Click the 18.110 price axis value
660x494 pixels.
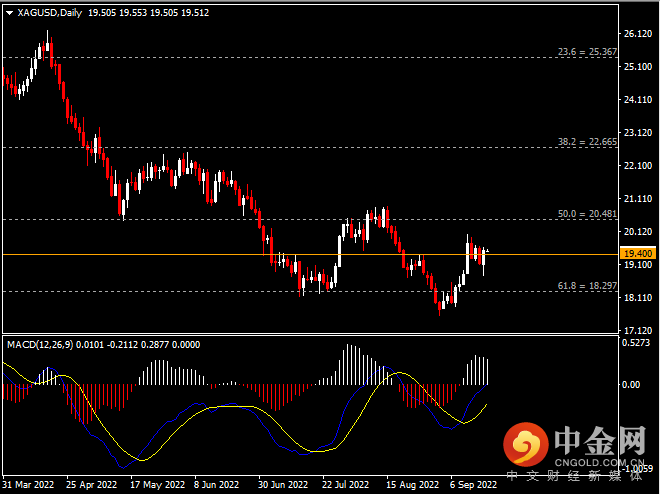pos(638,297)
